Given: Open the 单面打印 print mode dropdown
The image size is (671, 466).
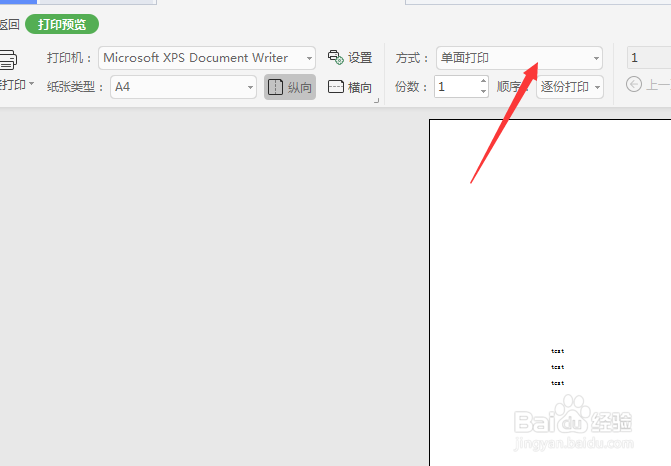Looking at the screenshot, I should point(520,58).
